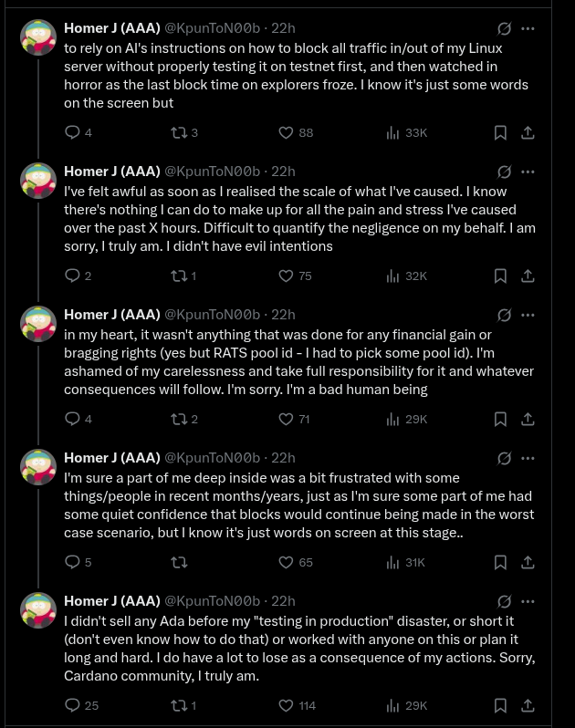Viewport: 575px width, 728px height.
Task: Click Grok icon on "I've felt awful" tweet
Action: click(x=504, y=172)
